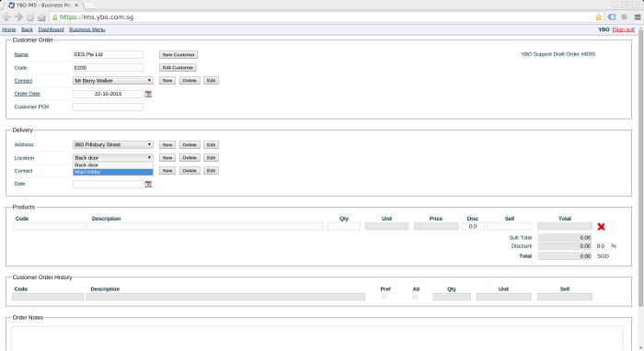Open a new browser tab
The height and width of the screenshot is (351, 644).
click(x=89, y=6)
